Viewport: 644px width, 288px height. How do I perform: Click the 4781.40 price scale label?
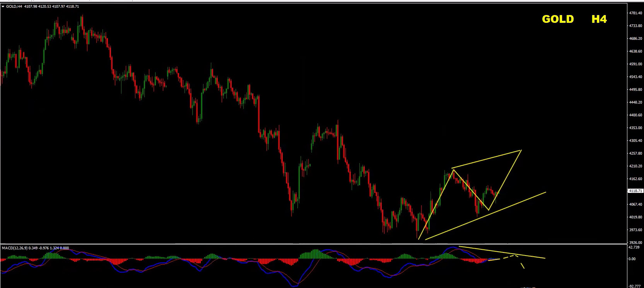[635, 13]
